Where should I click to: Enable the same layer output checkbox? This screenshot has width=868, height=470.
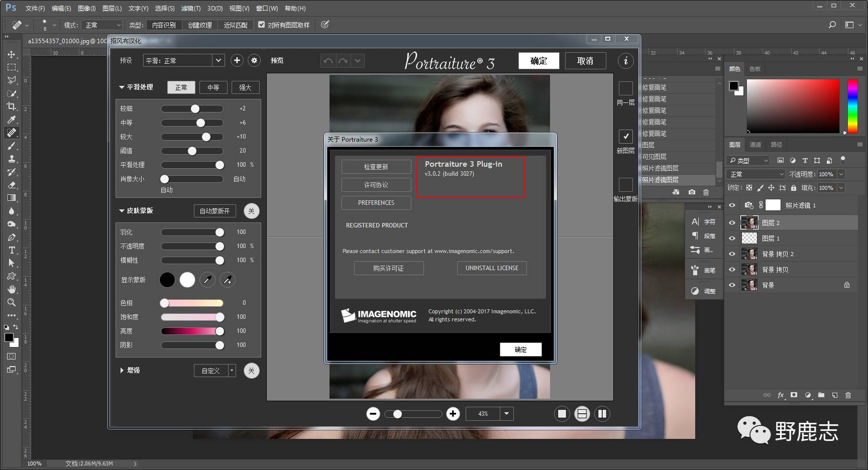point(625,88)
